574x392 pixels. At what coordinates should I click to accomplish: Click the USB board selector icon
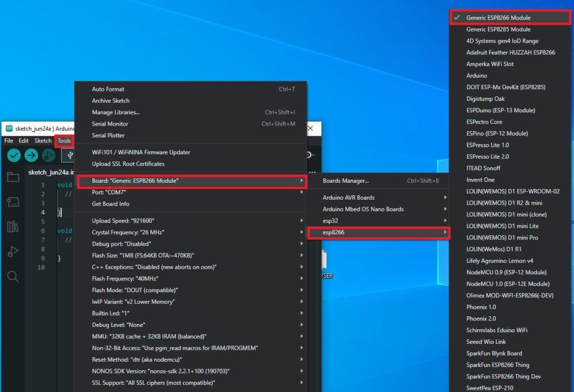70,155
